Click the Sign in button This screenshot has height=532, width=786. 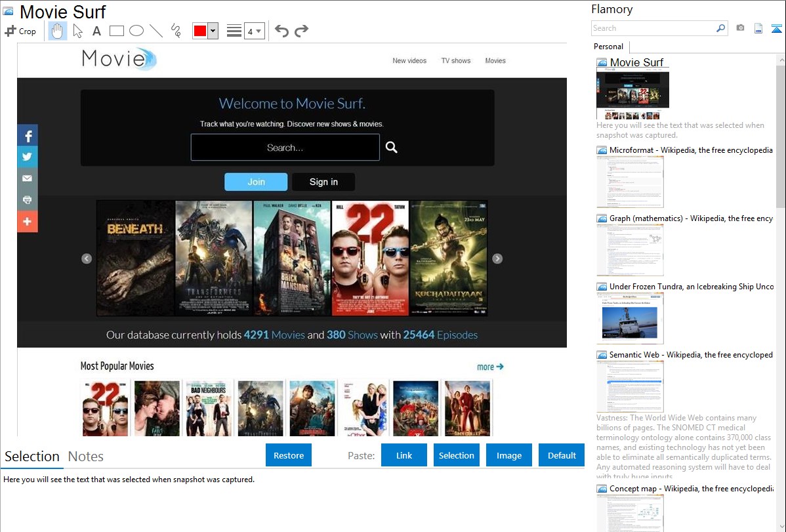click(x=323, y=182)
